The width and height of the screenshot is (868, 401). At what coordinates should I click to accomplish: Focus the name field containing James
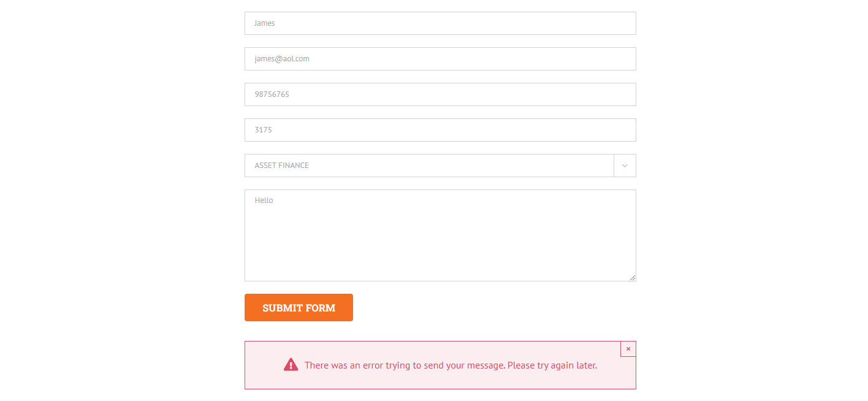pyautogui.click(x=440, y=23)
